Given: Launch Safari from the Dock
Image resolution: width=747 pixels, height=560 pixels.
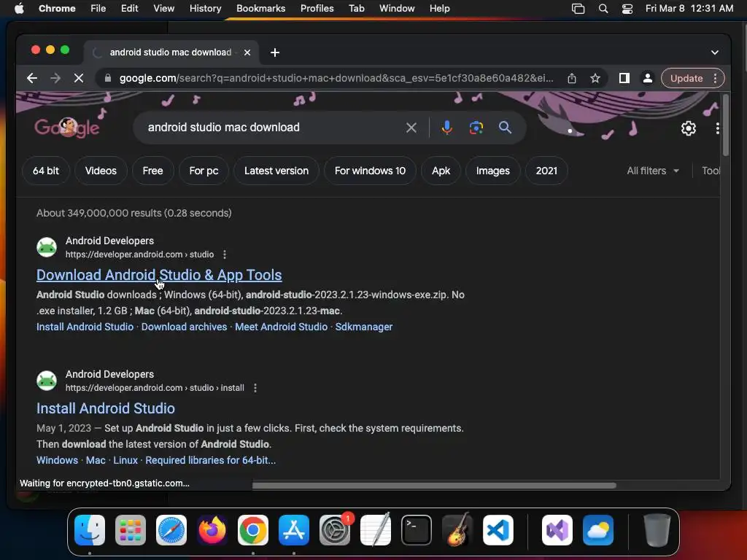Looking at the screenshot, I should pos(171,530).
